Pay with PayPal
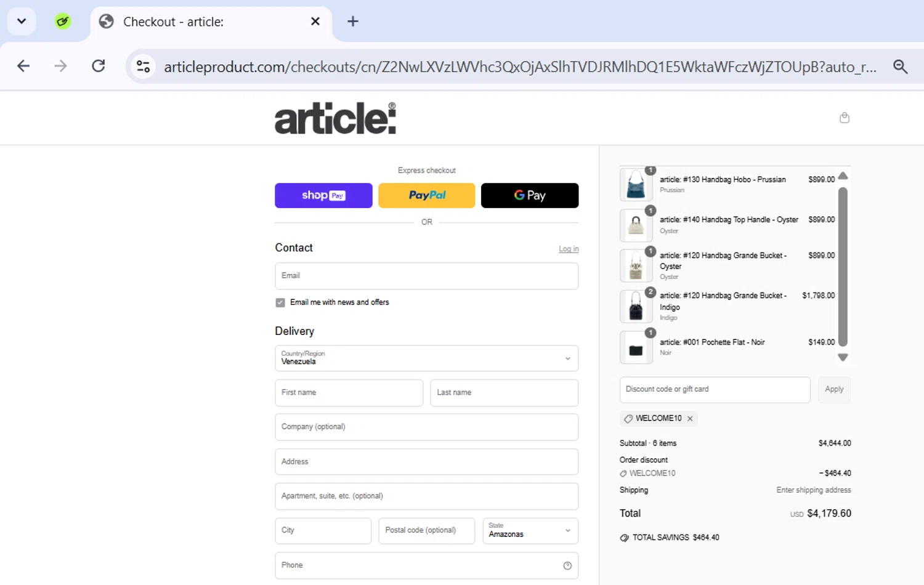 [427, 195]
